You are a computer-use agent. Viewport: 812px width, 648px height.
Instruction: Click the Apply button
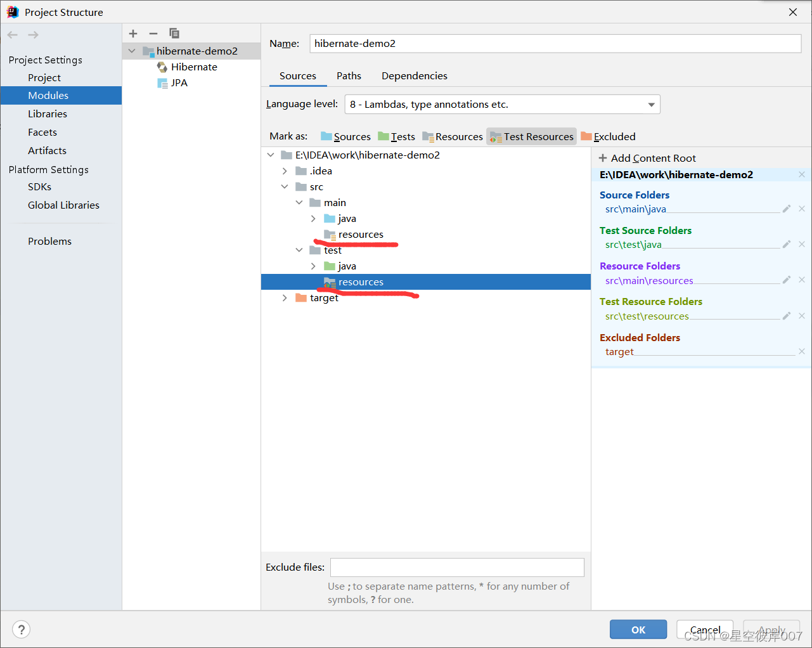click(x=771, y=630)
